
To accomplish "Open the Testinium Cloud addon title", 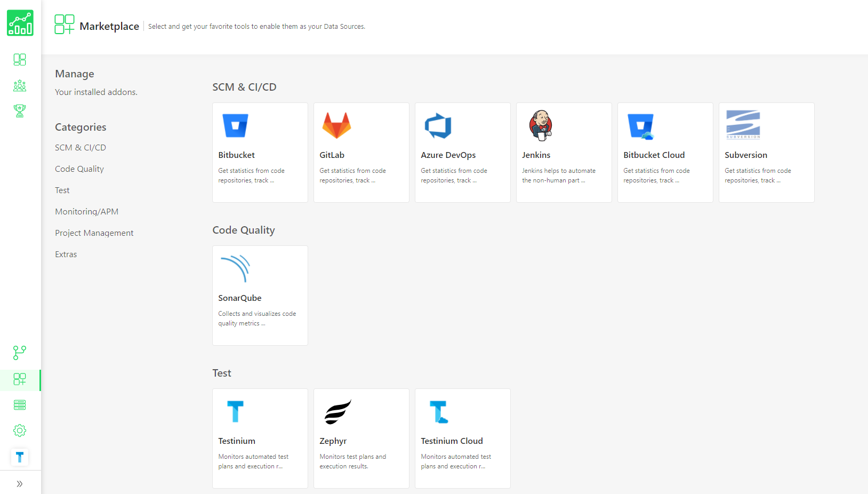I will [x=452, y=441].
